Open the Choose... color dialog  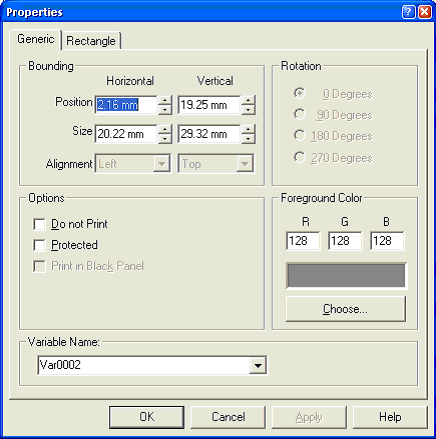pyautogui.click(x=346, y=309)
